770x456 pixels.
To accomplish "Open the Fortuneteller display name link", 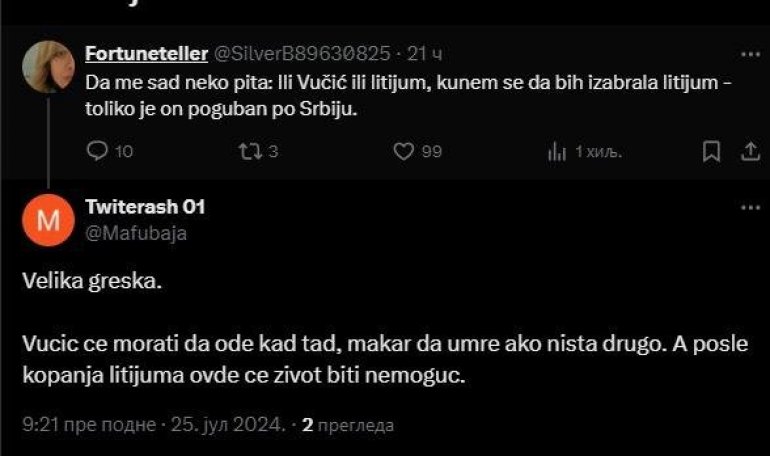I will tap(144, 53).
